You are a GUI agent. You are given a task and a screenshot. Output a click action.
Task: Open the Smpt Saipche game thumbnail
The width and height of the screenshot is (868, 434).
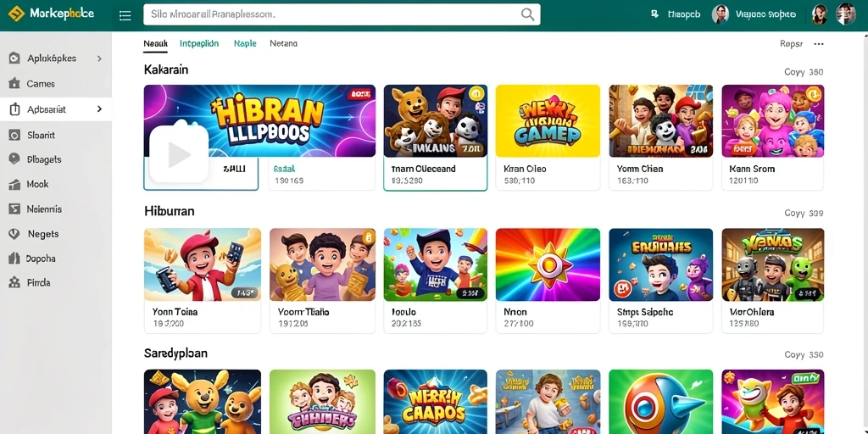pyautogui.click(x=661, y=264)
